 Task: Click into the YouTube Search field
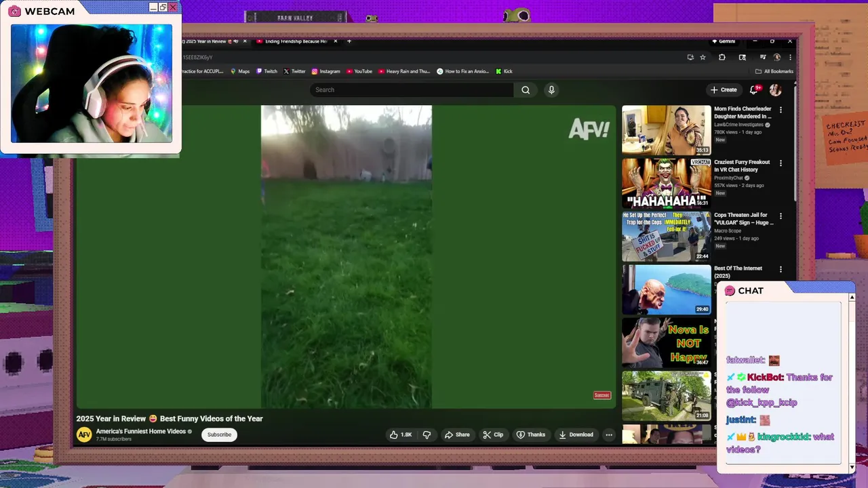pos(412,89)
